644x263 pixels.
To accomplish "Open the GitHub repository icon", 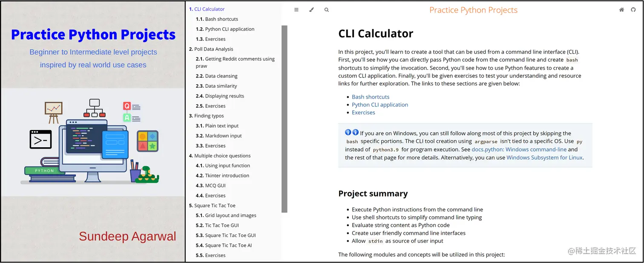I will [x=633, y=10].
